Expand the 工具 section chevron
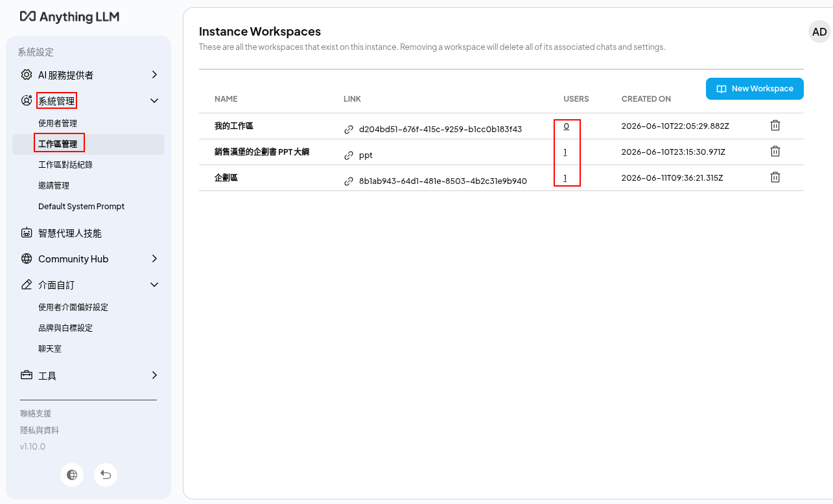 click(x=154, y=375)
